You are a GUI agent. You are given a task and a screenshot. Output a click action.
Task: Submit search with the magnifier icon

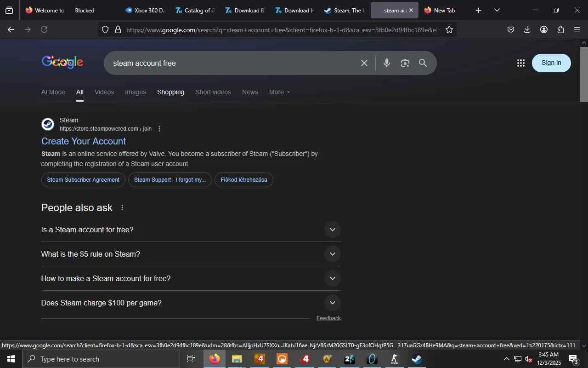(423, 63)
